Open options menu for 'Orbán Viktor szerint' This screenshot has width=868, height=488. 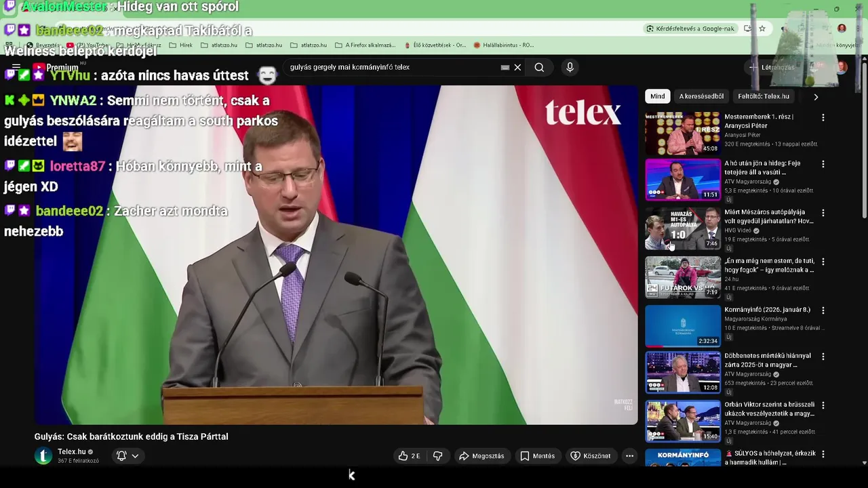click(823, 406)
